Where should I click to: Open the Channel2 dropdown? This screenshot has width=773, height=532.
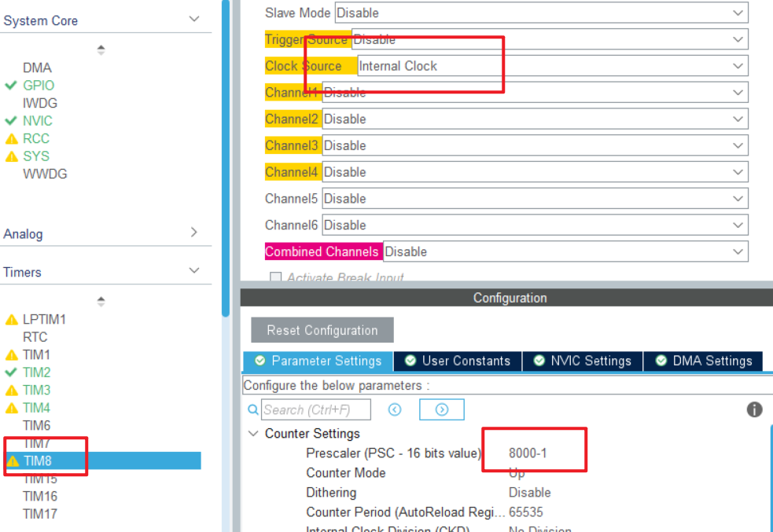tap(535, 119)
